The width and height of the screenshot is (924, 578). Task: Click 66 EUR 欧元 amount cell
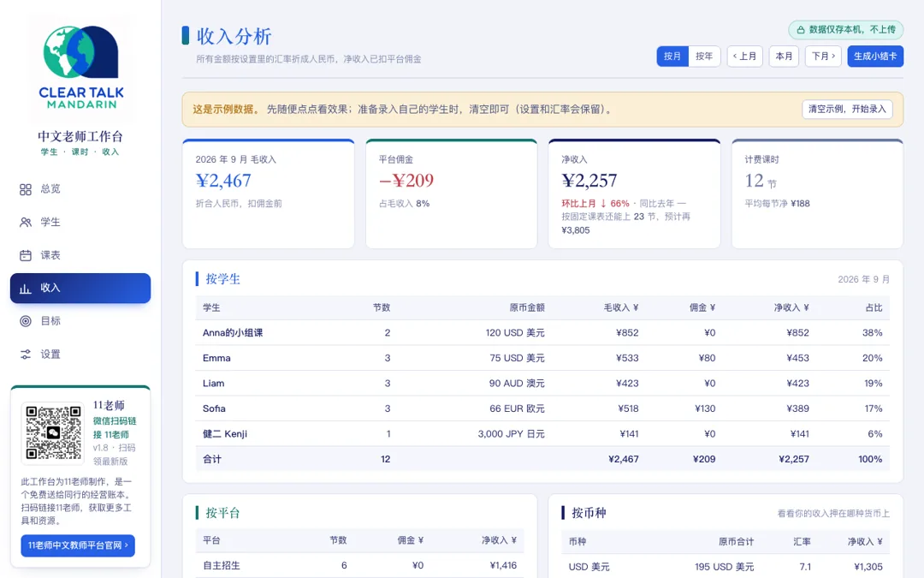pos(517,408)
